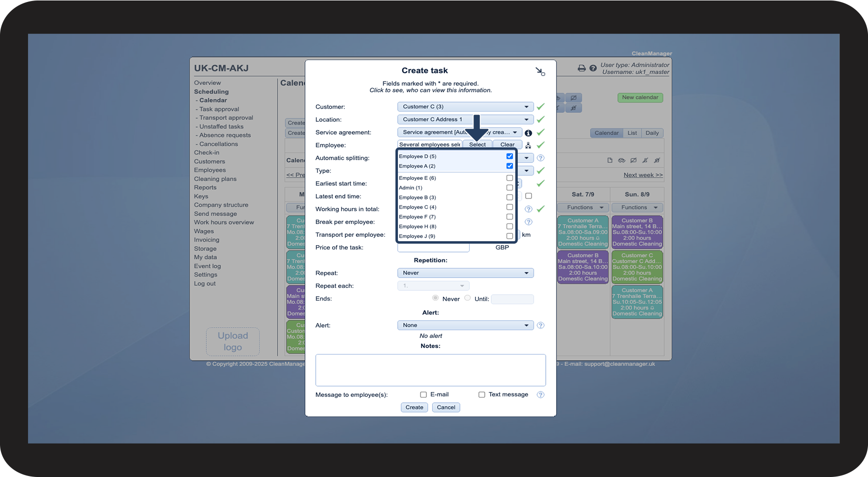Check the Admin (1) checkbox
The width and height of the screenshot is (868, 477).
tap(509, 188)
